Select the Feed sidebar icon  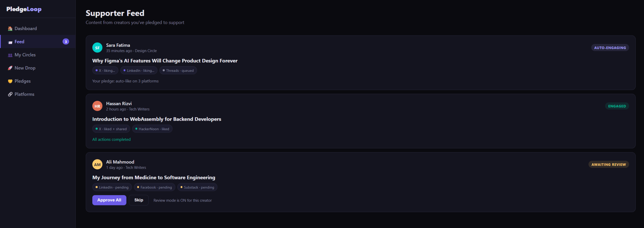(10, 42)
